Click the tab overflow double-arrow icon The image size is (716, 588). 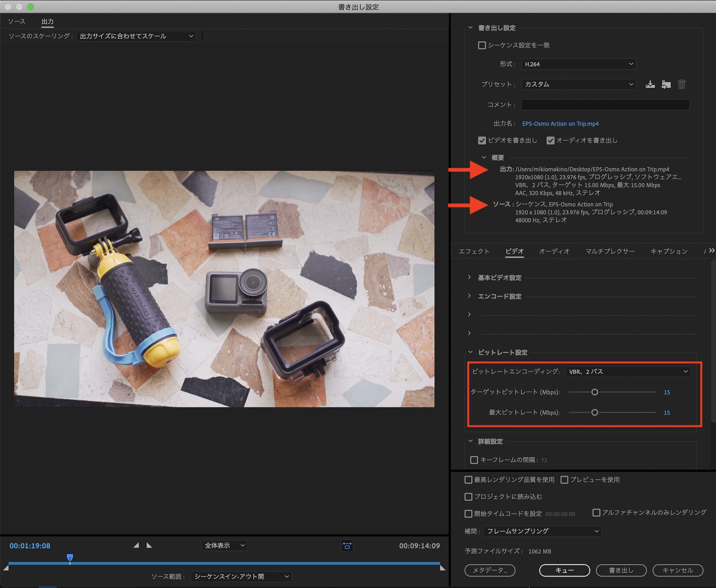711,251
